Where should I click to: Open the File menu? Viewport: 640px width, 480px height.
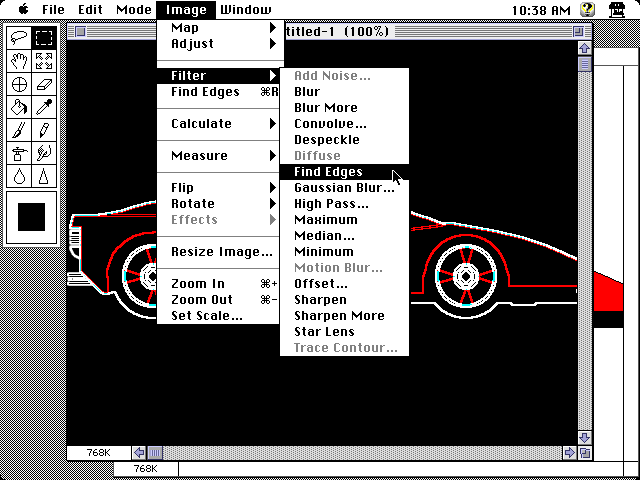coord(53,9)
